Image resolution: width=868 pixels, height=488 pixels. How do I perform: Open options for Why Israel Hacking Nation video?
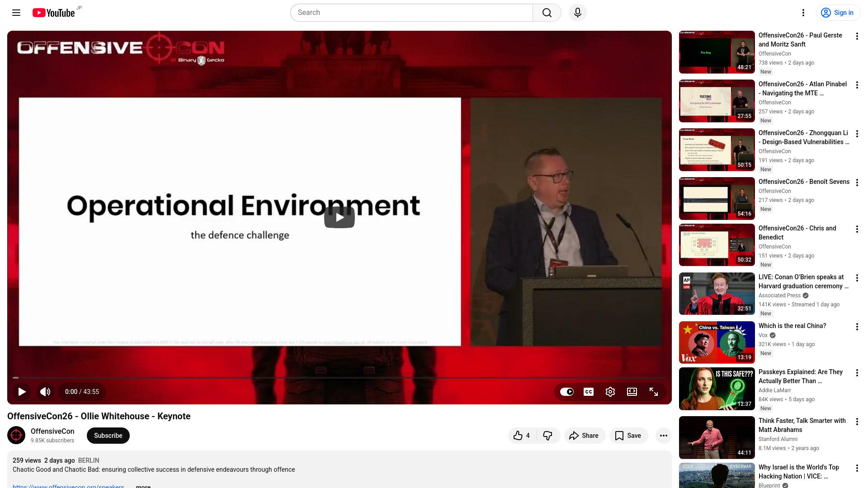click(x=857, y=468)
